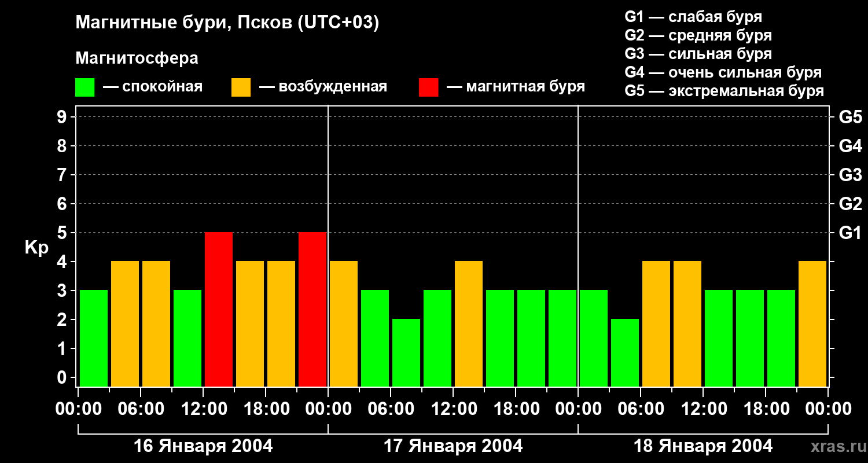Click the green bar for 09:00–12:00 on 17 January
The image size is (868, 463).
click(x=437, y=338)
